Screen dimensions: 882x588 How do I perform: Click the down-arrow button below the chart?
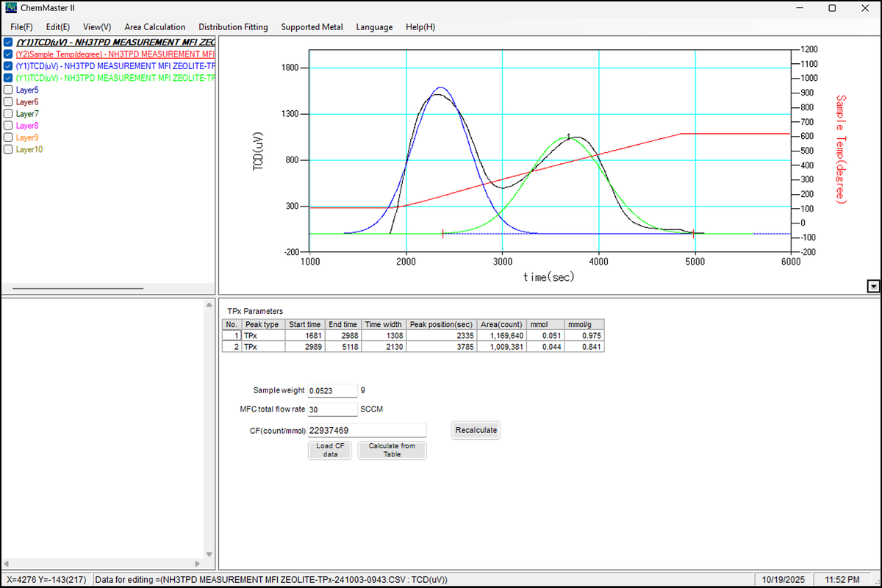873,286
